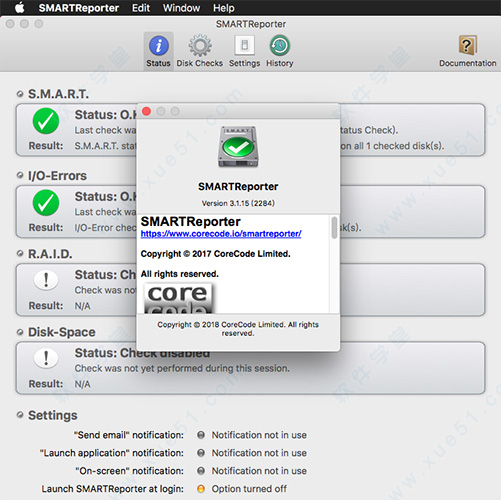Collapse the Settings section
501x500 pixels.
pyautogui.click(x=20, y=415)
